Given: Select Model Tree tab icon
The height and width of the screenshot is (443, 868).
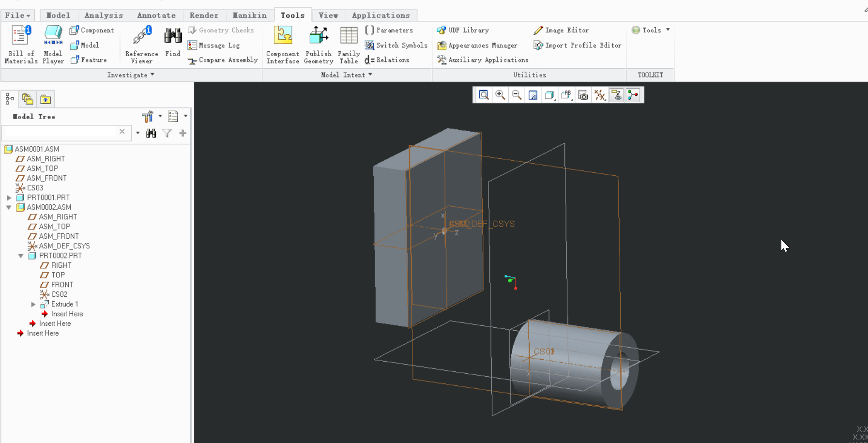Looking at the screenshot, I should [x=10, y=99].
